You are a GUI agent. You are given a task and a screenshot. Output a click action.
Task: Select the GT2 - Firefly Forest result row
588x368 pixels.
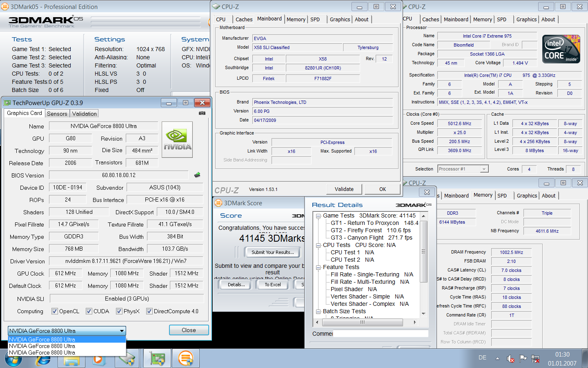coord(371,230)
